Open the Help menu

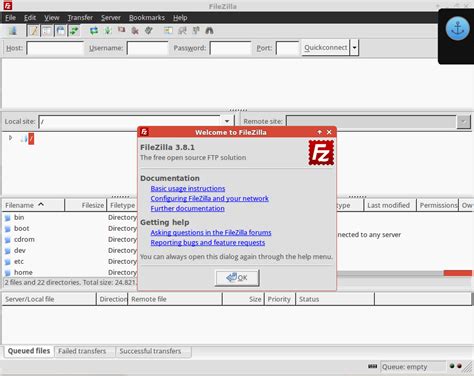180,18
